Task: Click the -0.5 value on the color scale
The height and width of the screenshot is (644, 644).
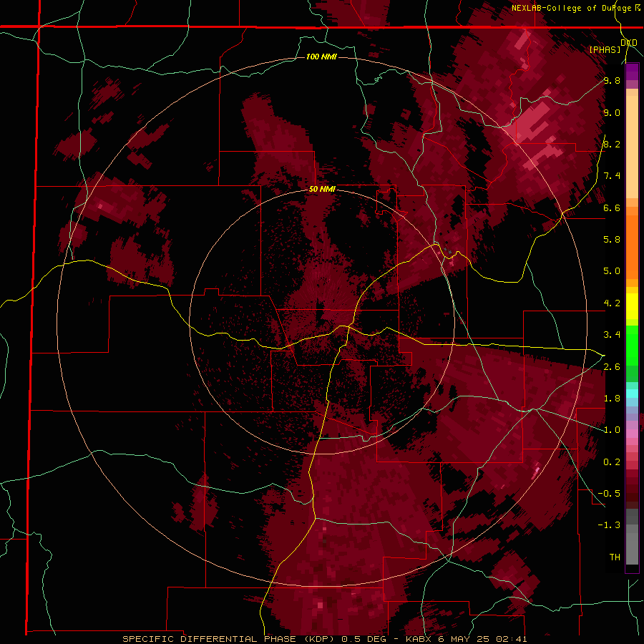Action: point(609,493)
